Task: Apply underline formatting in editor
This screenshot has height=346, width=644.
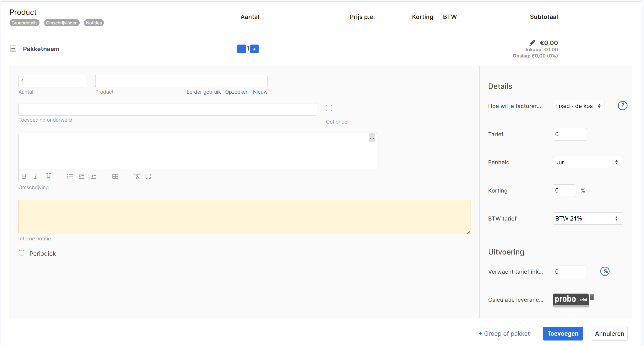Action: 49,176
